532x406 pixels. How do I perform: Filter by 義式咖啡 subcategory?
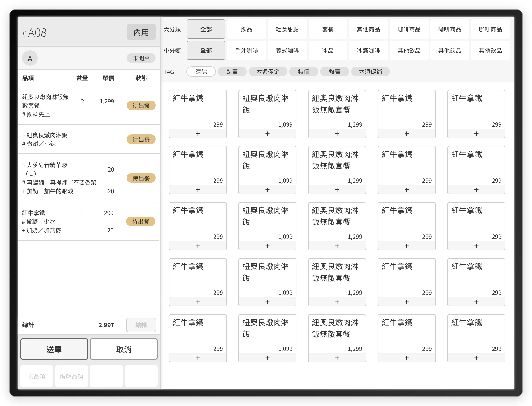287,51
